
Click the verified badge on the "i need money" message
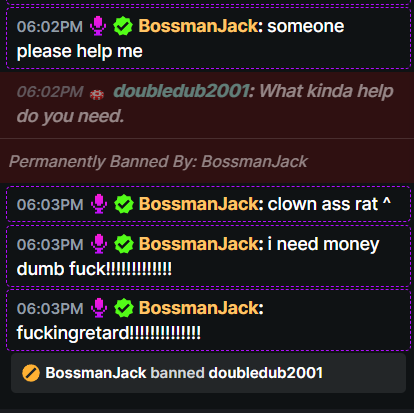(x=124, y=244)
